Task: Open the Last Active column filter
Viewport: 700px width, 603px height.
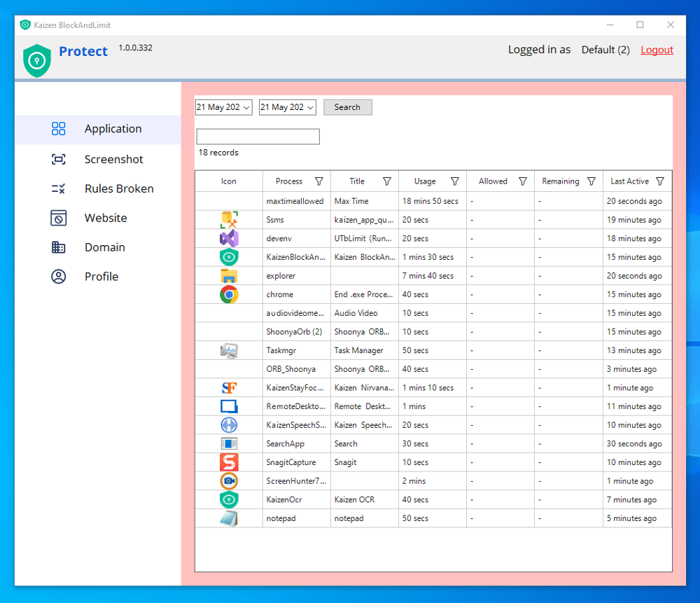Action: pos(659,181)
